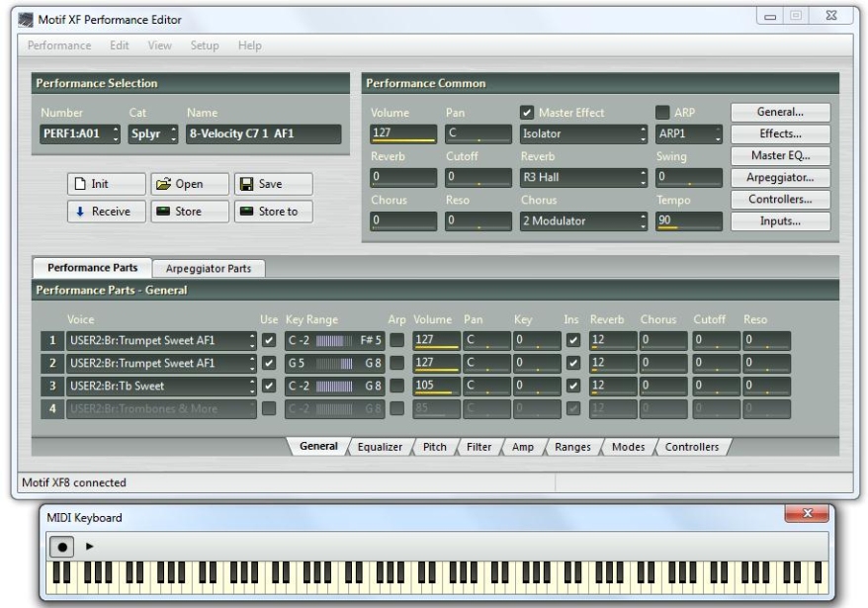Select the General bottom tab
This screenshot has width=868, height=608.
pos(318,446)
